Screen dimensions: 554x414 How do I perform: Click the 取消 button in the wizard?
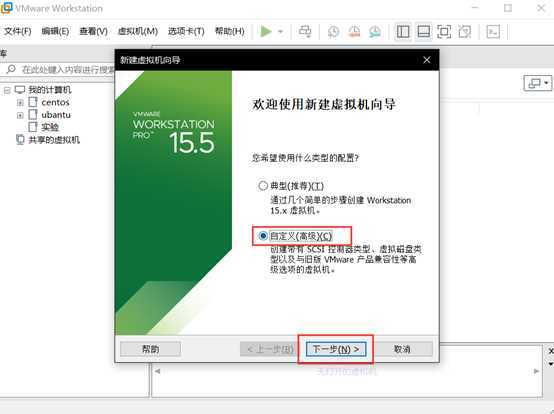[402, 349]
